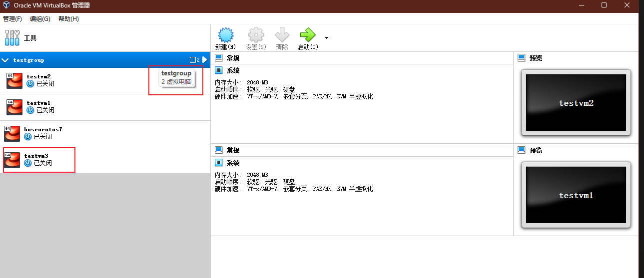Select the basecentos7 virtual machine
The image size is (644, 278).
coord(105,134)
